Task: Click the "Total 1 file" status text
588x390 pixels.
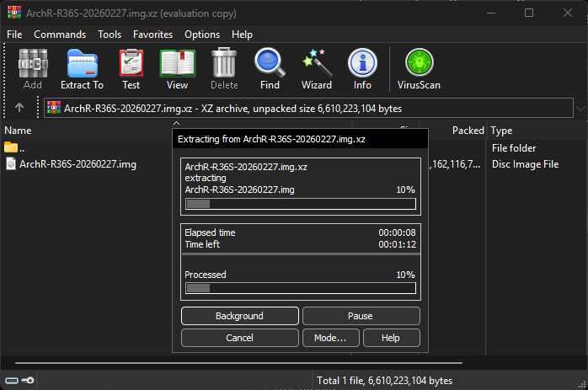Action: click(384, 381)
